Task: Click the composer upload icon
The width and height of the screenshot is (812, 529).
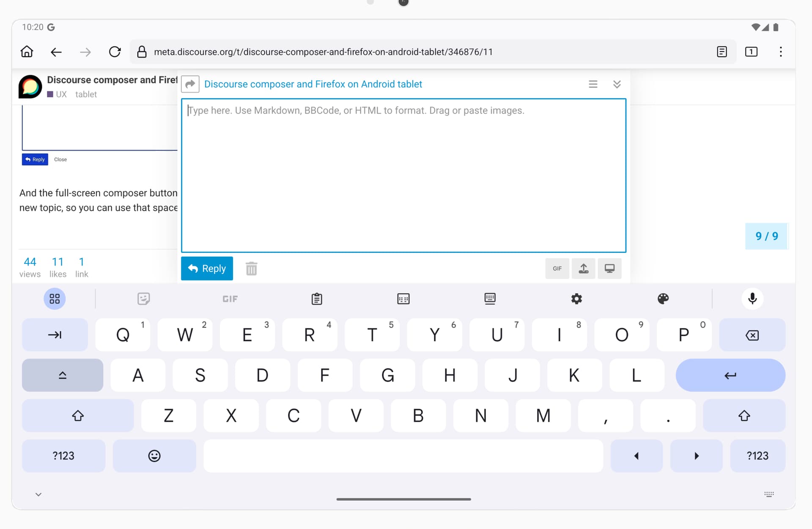Action: (584, 269)
